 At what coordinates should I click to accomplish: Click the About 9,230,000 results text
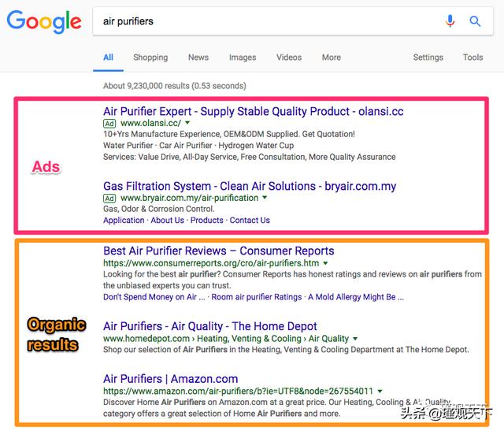175,86
